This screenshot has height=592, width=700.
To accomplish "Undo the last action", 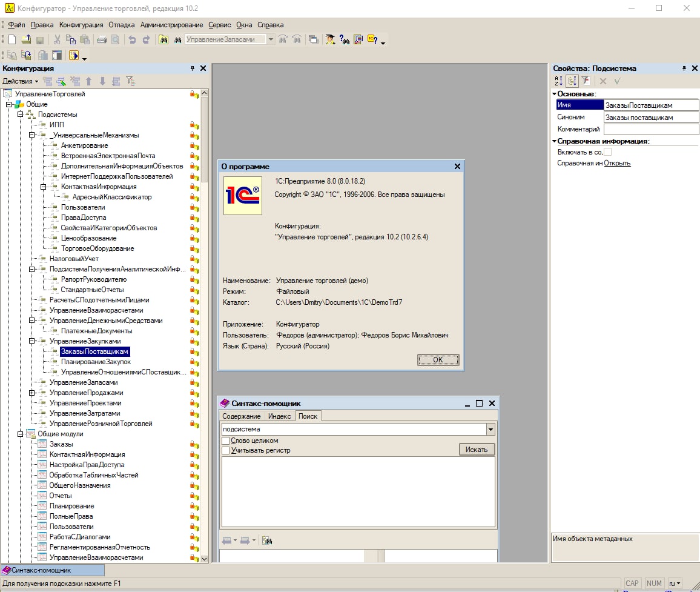I will (x=132, y=40).
